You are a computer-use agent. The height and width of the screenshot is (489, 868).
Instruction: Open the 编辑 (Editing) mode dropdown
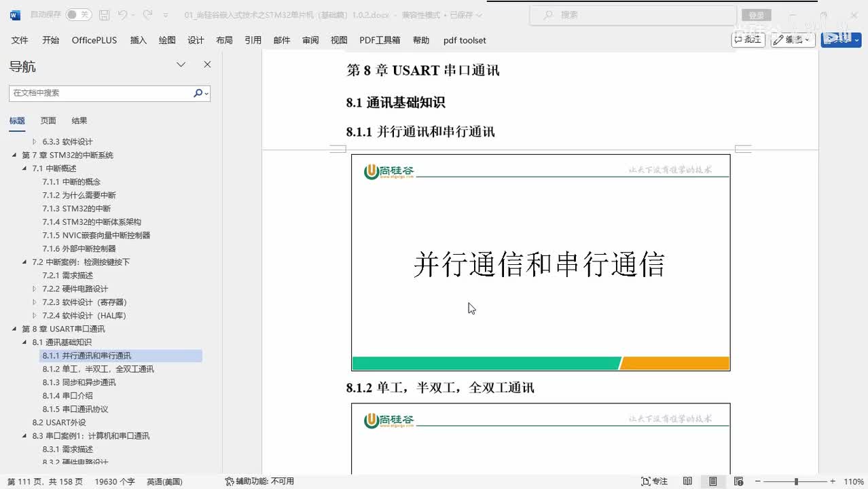coord(793,39)
